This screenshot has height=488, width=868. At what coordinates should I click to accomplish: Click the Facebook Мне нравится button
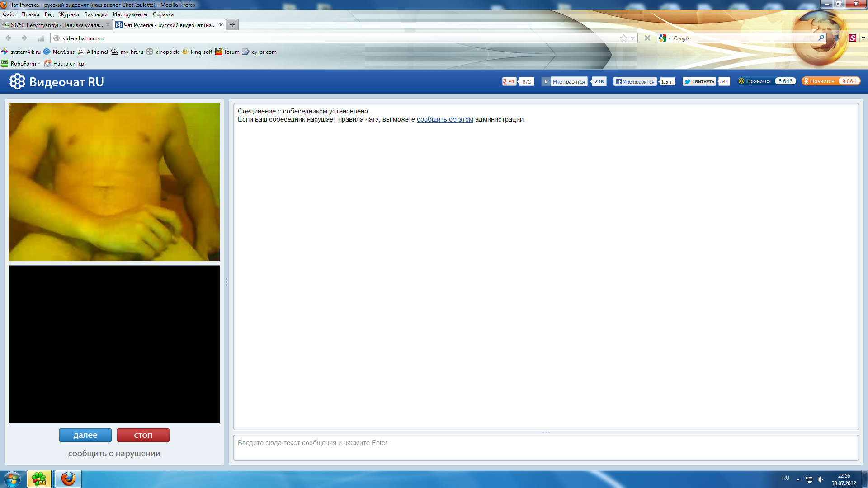point(635,81)
